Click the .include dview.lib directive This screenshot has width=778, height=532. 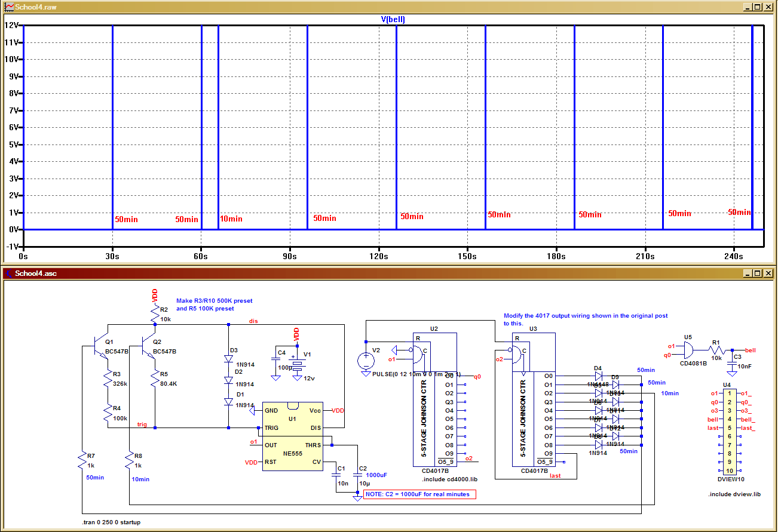click(x=734, y=494)
